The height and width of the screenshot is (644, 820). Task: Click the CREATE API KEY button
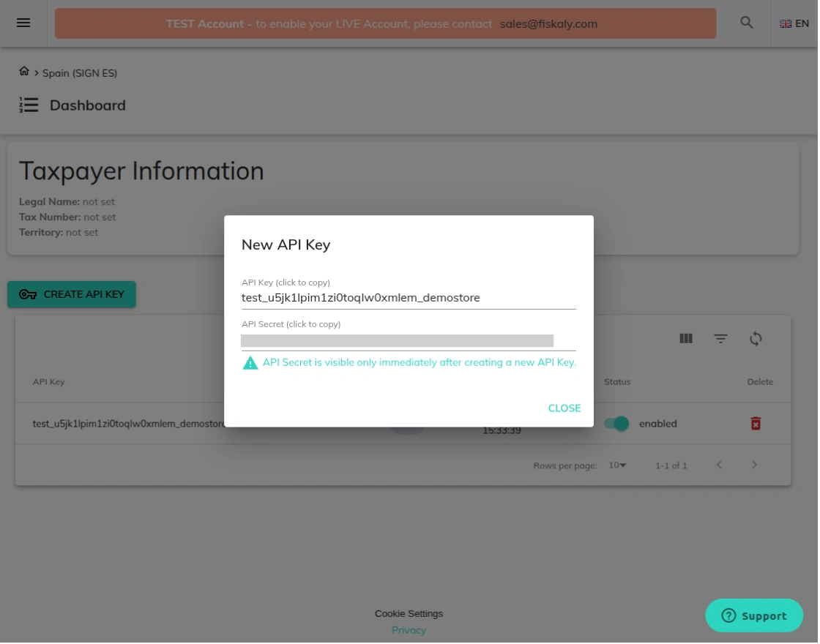pyautogui.click(x=72, y=295)
